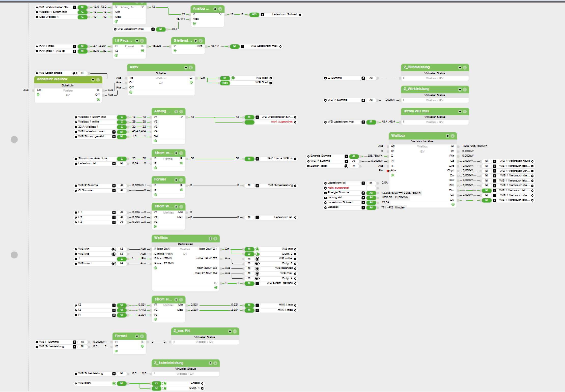Toggle digital state of WB Laden enable input
The image size is (565, 392).
(x=75, y=73)
